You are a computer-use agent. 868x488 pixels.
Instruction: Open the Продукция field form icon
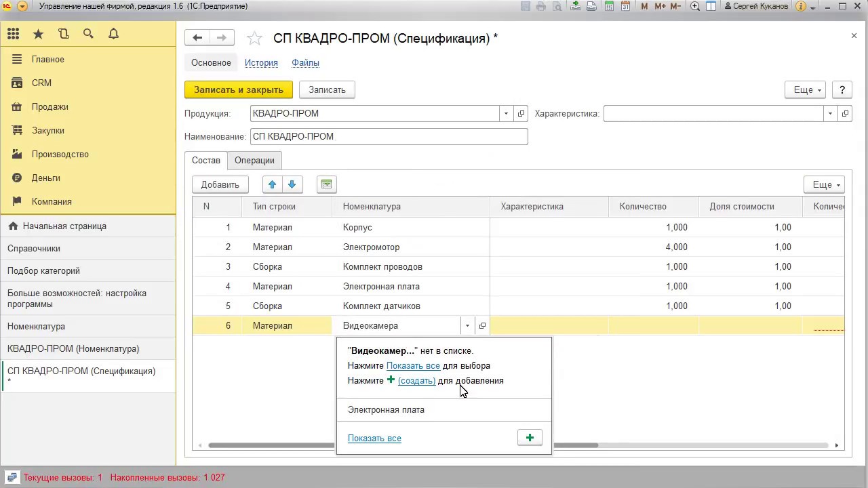pyautogui.click(x=521, y=113)
